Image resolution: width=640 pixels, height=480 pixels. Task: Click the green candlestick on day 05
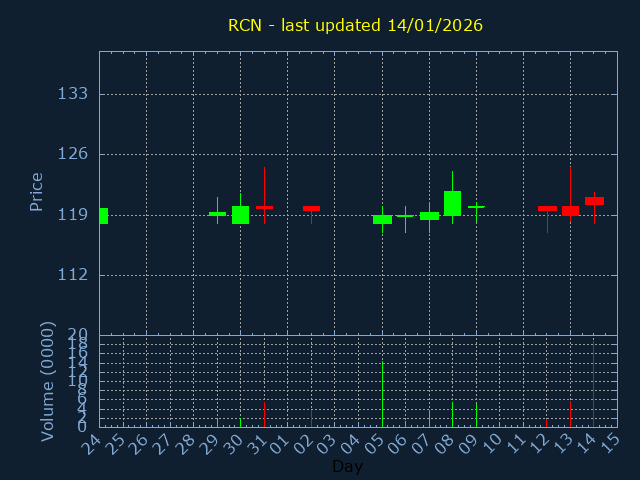pyautogui.click(x=382, y=219)
